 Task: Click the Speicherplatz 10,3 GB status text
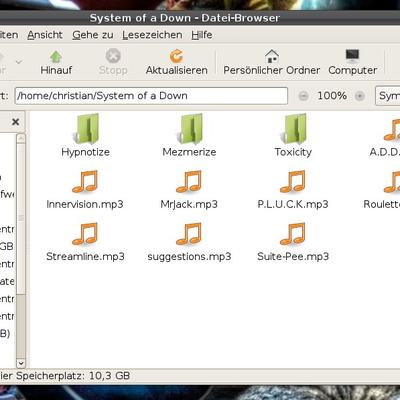click(x=65, y=376)
